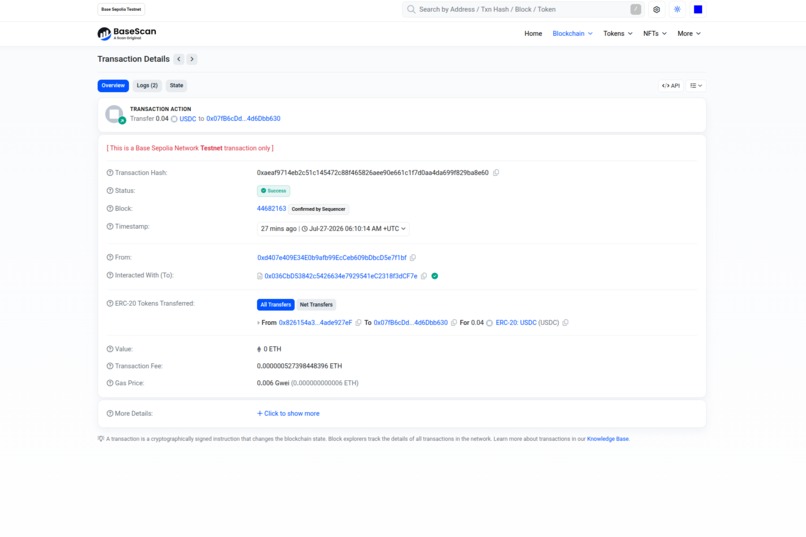Select the transaction fee value 0.000000527398448396 ETH
806x537 pixels.
(299, 366)
